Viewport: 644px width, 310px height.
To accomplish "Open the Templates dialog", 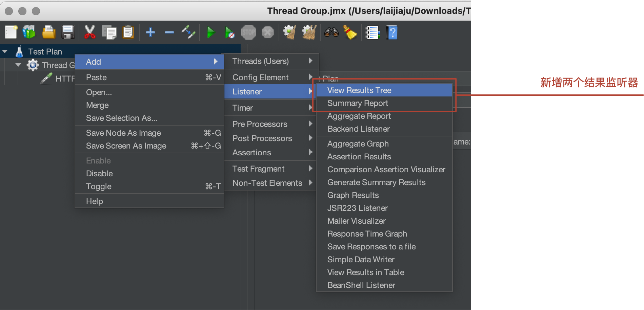I will click(29, 32).
